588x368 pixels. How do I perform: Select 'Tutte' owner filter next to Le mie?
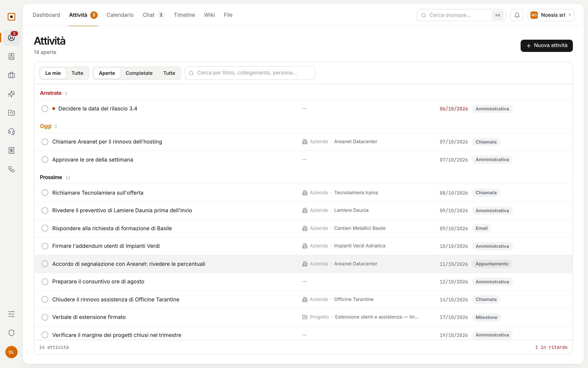(77, 73)
